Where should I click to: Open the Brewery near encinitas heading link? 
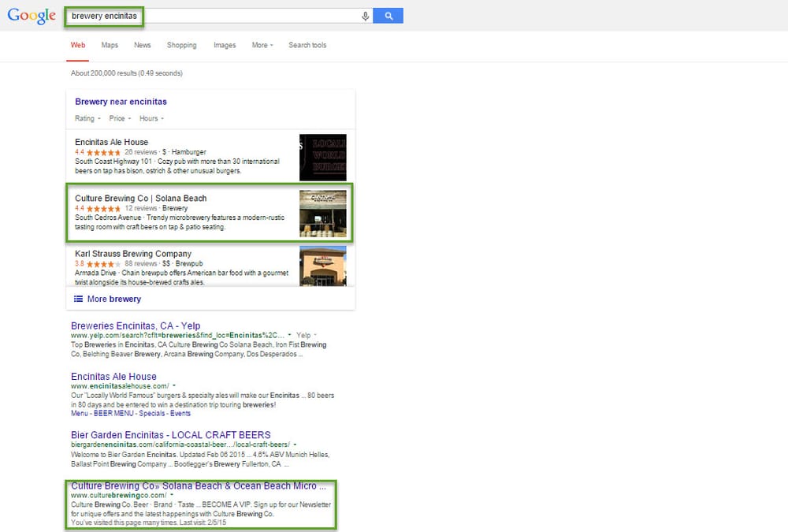[x=121, y=102]
